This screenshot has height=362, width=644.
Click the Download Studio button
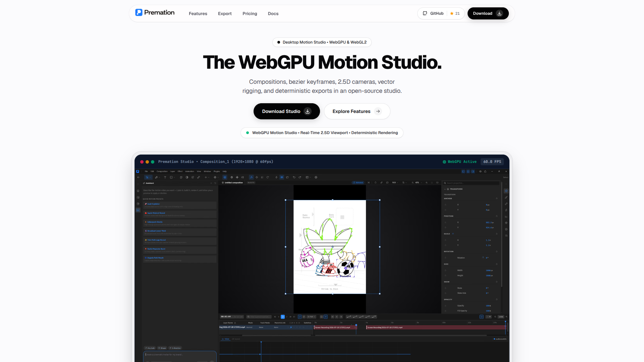tap(287, 111)
